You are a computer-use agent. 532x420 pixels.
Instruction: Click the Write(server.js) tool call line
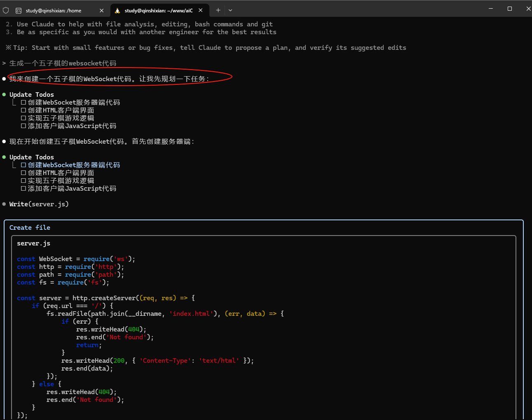tap(39, 204)
